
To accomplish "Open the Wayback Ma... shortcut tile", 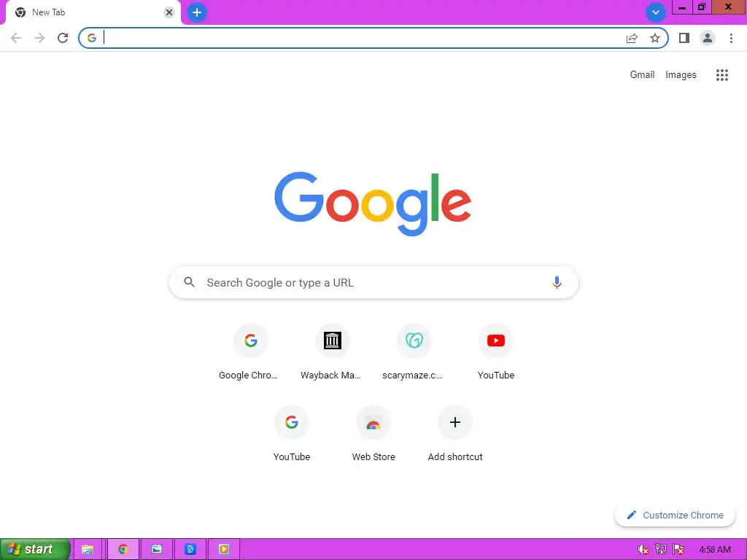I will click(332, 352).
